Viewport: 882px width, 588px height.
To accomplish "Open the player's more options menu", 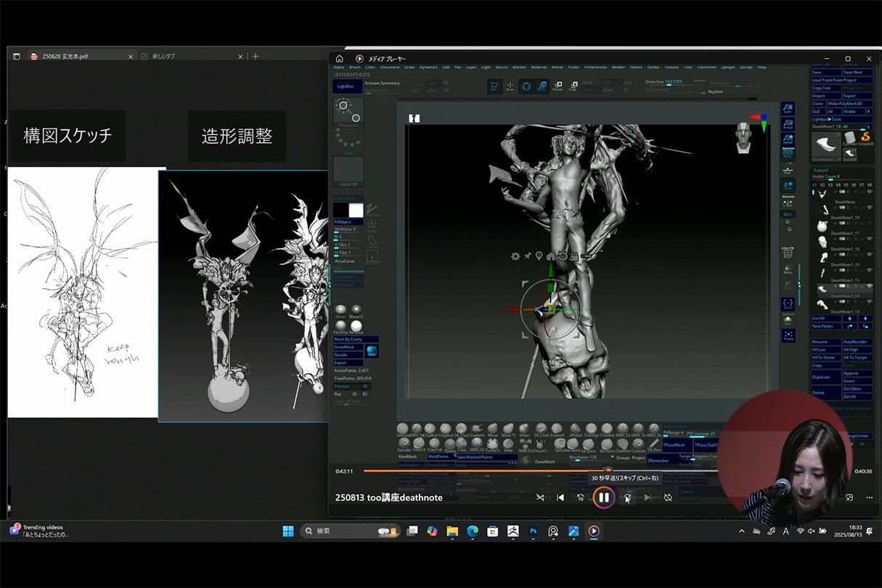I will [x=869, y=497].
